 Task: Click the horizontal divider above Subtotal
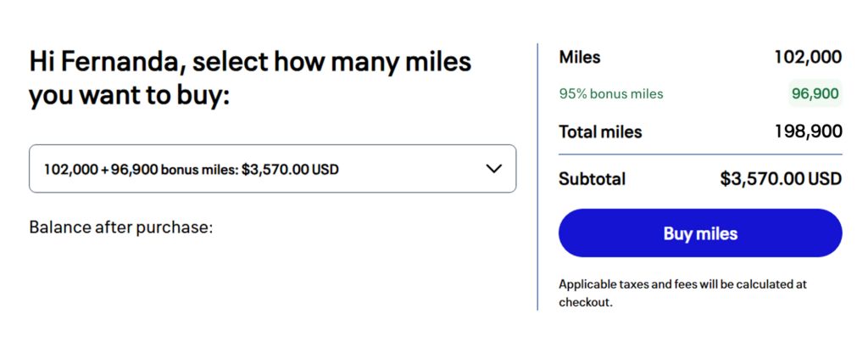[700, 154]
